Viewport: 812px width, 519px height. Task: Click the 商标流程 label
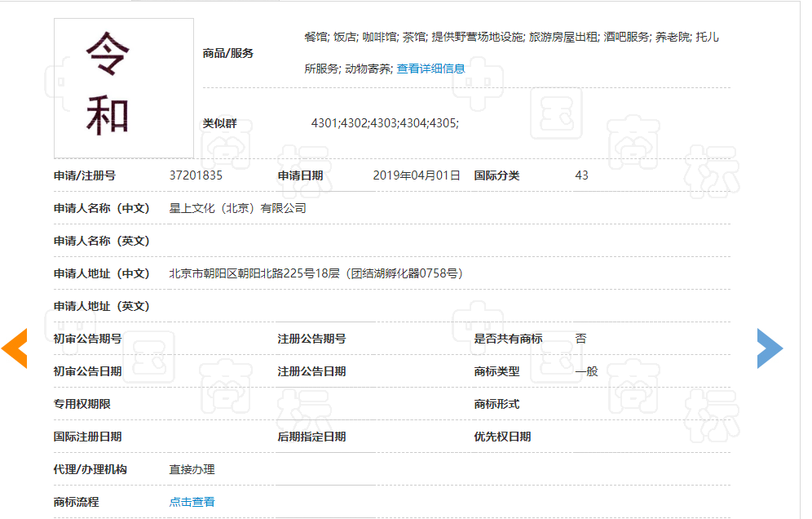tap(77, 502)
